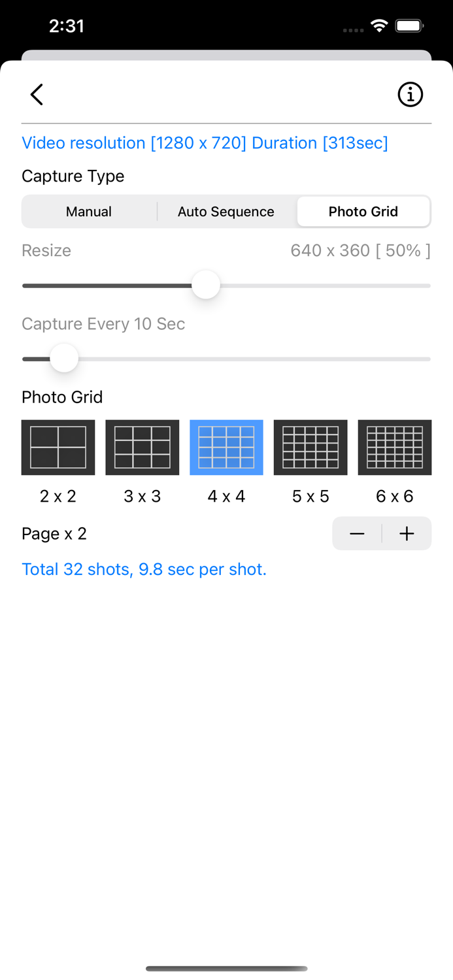Tap the Wi-Fi status icon
Image resolution: width=453 pixels, height=980 pixels.
[380, 26]
